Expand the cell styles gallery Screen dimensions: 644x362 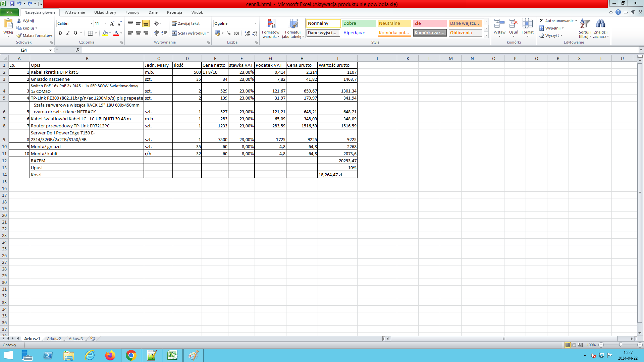(x=486, y=35)
